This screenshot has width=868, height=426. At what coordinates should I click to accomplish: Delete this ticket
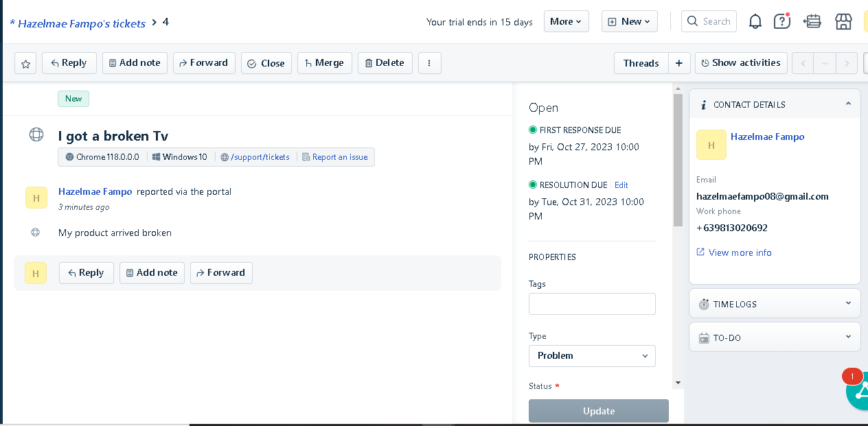[x=385, y=63]
